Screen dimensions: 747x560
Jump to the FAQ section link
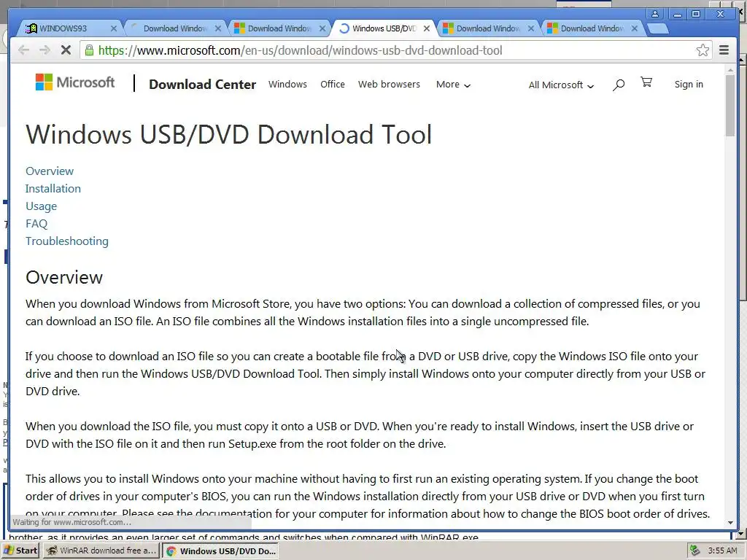point(36,224)
